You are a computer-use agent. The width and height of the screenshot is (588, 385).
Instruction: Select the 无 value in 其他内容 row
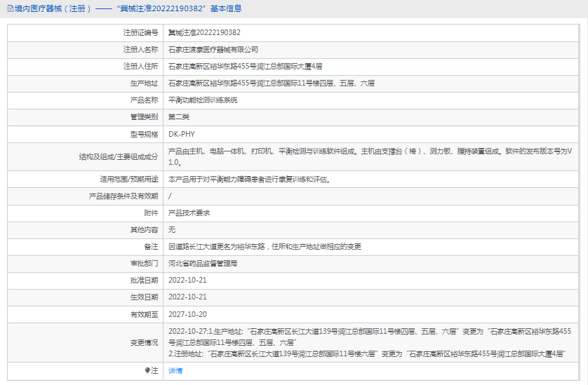(x=172, y=230)
